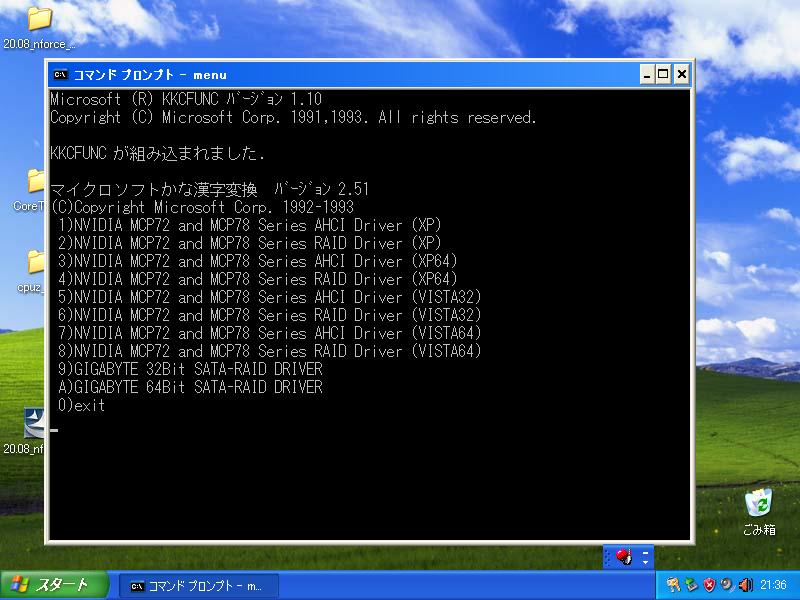Maximize the command prompt window
Screen dimensions: 800x600
click(x=663, y=74)
